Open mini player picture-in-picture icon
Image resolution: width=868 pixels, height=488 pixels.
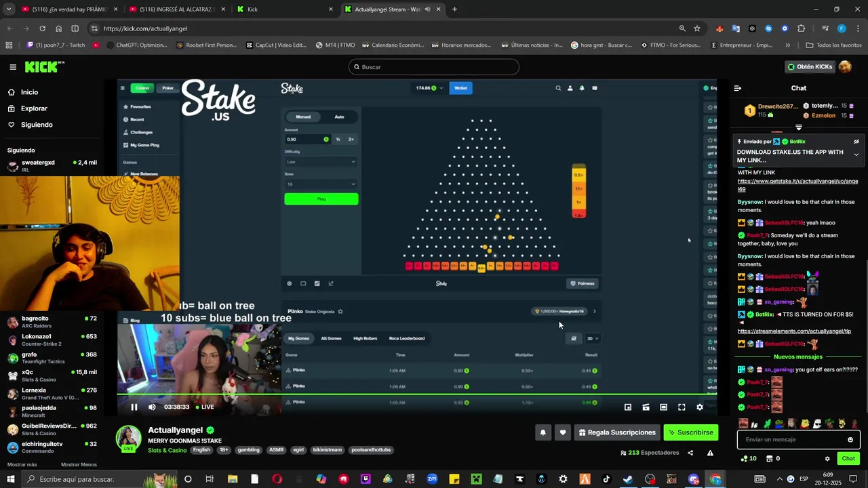click(x=628, y=407)
